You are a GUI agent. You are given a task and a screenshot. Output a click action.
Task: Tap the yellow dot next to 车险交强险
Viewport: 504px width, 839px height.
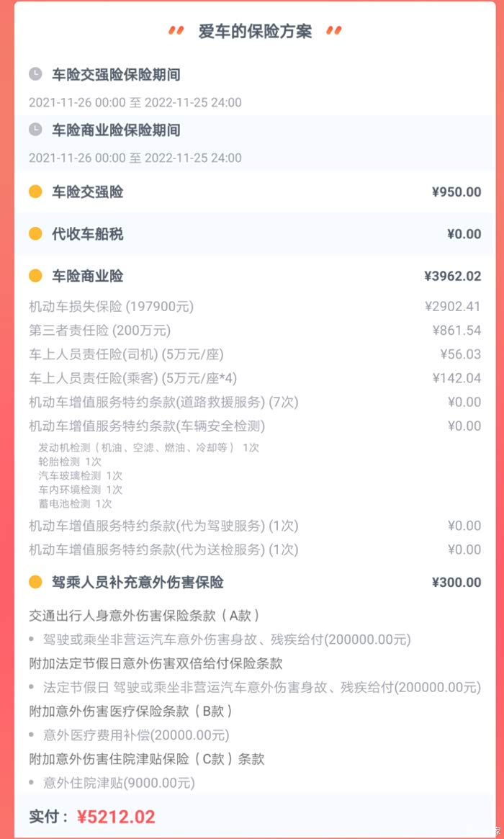[x=35, y=192]
